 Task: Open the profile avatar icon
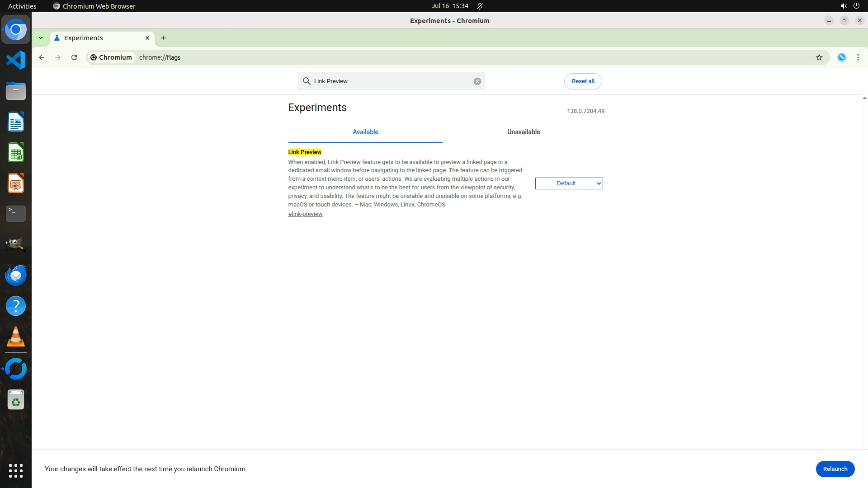point(841,57)
